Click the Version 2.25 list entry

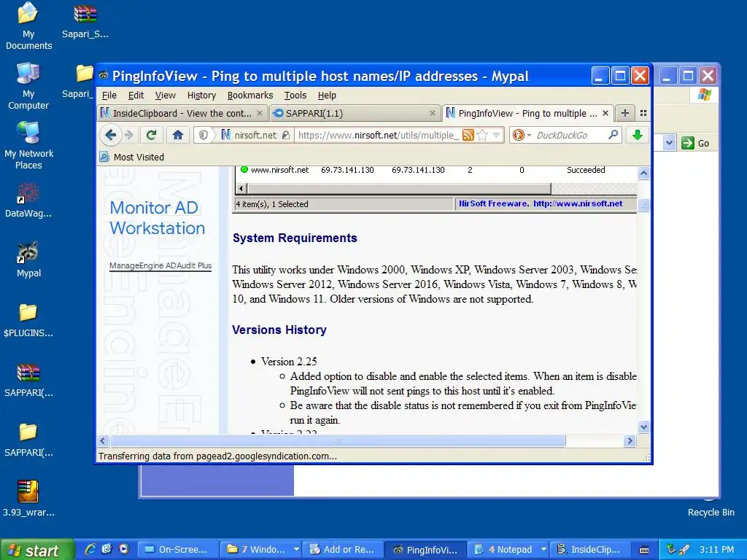pos(289,362)
